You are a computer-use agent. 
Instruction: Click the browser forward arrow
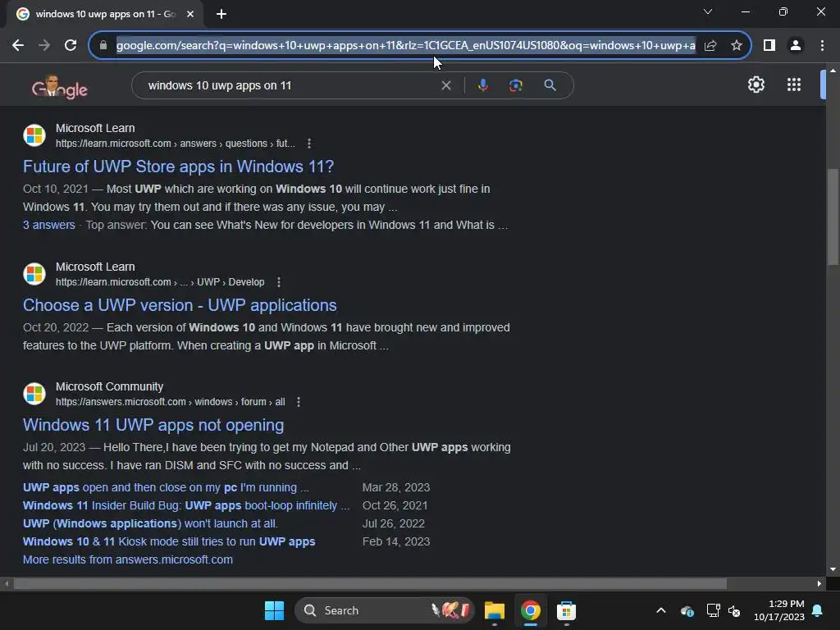coord(44,45)
